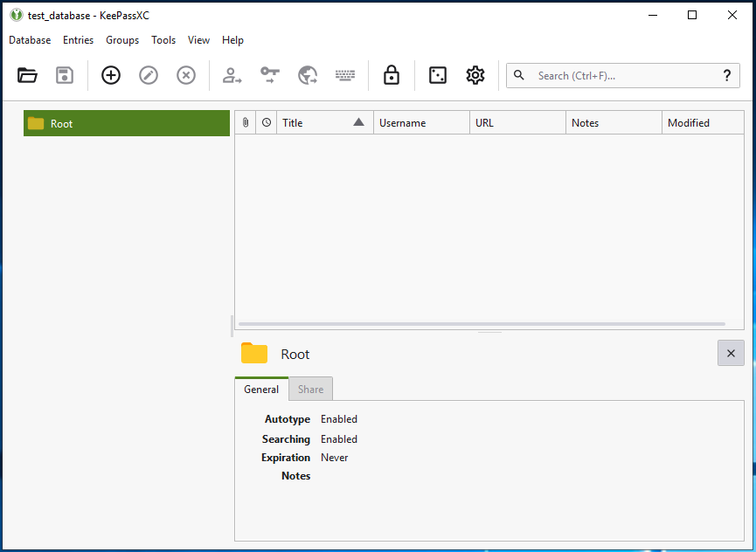
Task: Open the Help menu
Action: [232, 40]
